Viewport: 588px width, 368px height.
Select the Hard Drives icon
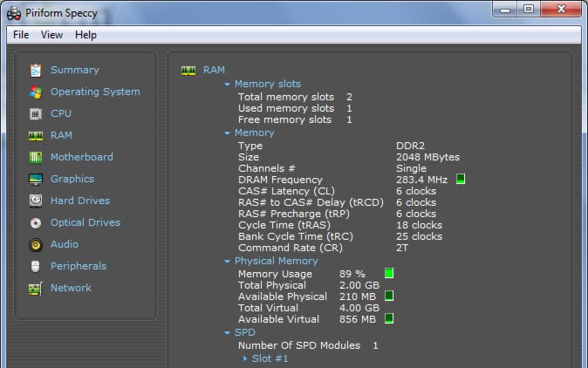tap(36, 201)
